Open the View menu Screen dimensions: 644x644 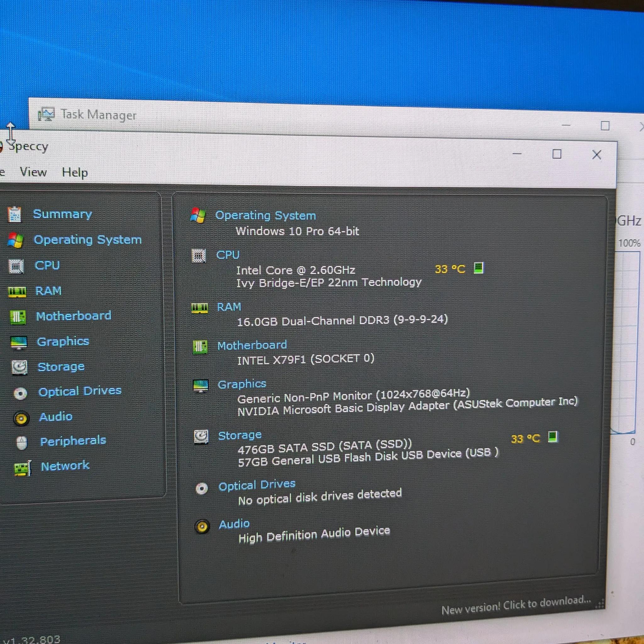click(33, 172)
